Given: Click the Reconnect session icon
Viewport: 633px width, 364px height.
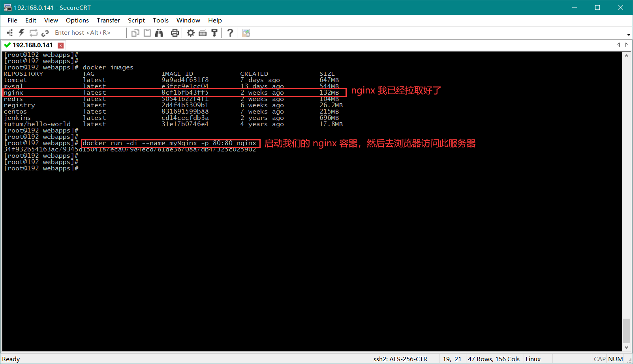Looking at the screenshot, I should coord(34,33).
